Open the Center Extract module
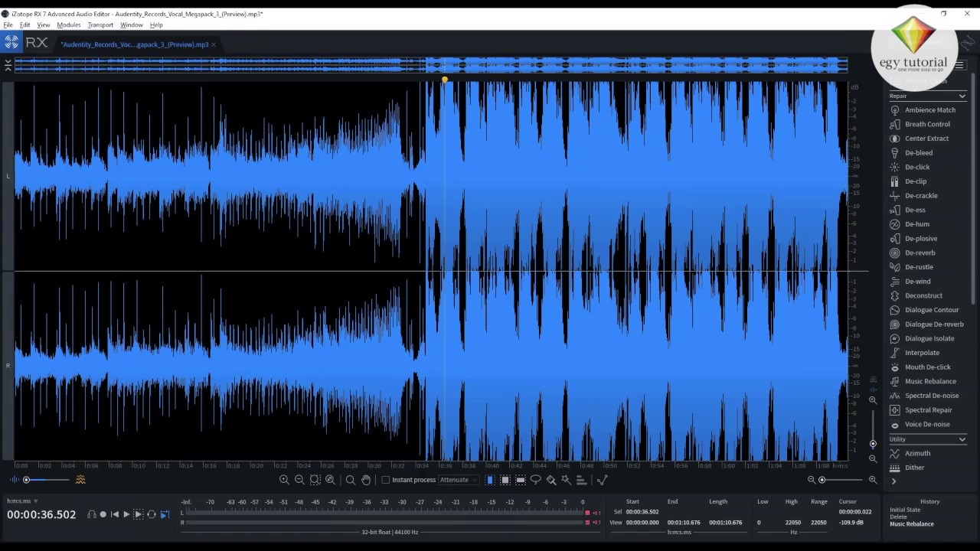This screenshot has width=980, height=551. (920, 139)
